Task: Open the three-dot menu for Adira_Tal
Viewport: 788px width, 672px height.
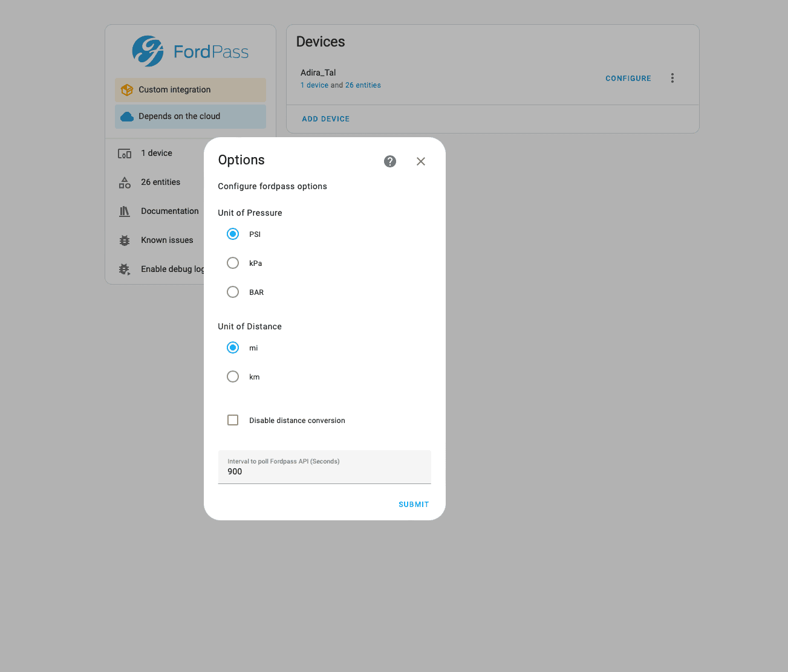Action: [x=672, y=78]
